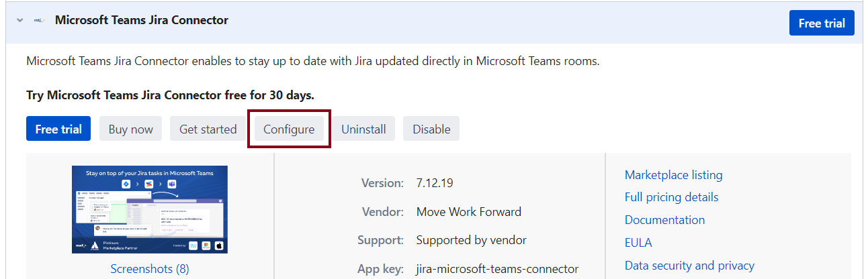This screenshot has height=279, width=868.
Task: Uninstall the Teams Jira Connector app
Action: (363, 129)
